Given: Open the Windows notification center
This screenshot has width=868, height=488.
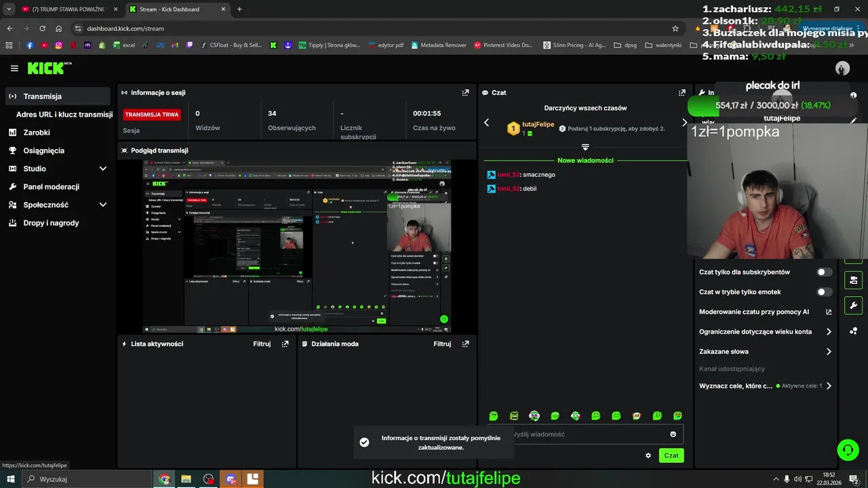Looking at the screenshot, I should (x=854, y=479).
